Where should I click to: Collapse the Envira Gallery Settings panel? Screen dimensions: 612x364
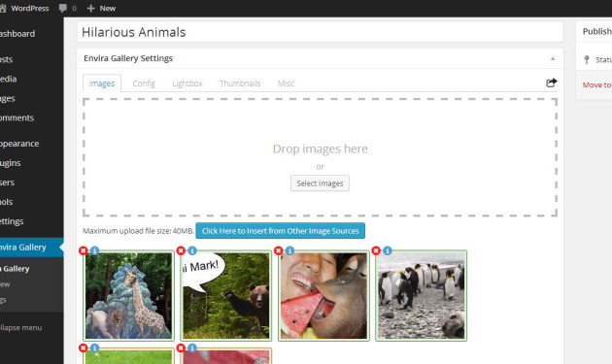tap(553, 58)
